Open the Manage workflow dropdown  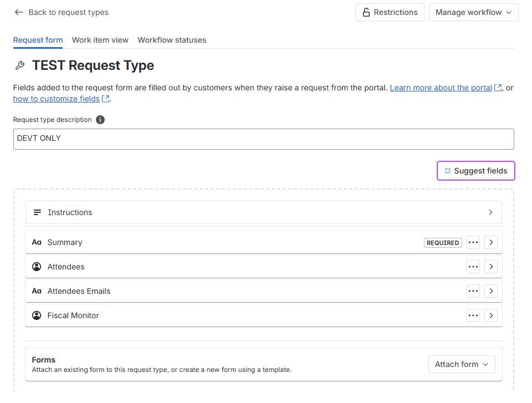(473, 12)
